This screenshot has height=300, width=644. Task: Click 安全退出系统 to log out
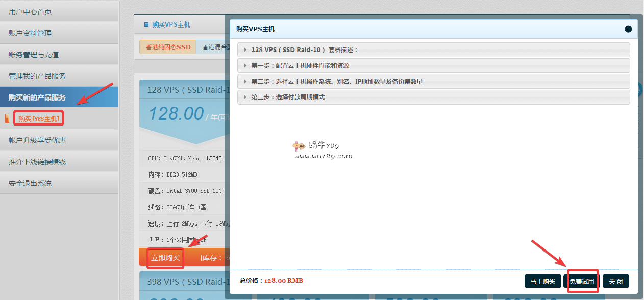pos(30,183)
